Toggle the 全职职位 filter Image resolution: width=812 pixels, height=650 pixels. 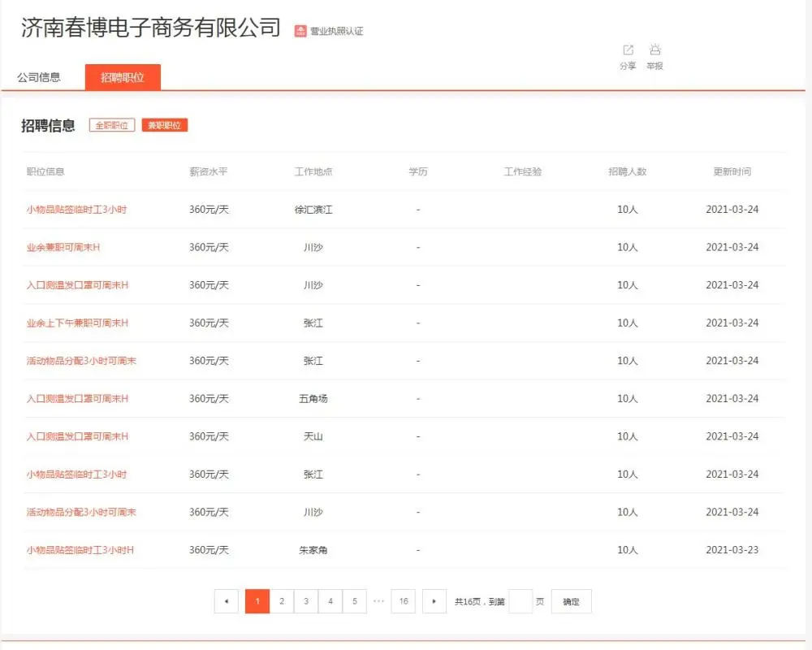coord(111,125)
